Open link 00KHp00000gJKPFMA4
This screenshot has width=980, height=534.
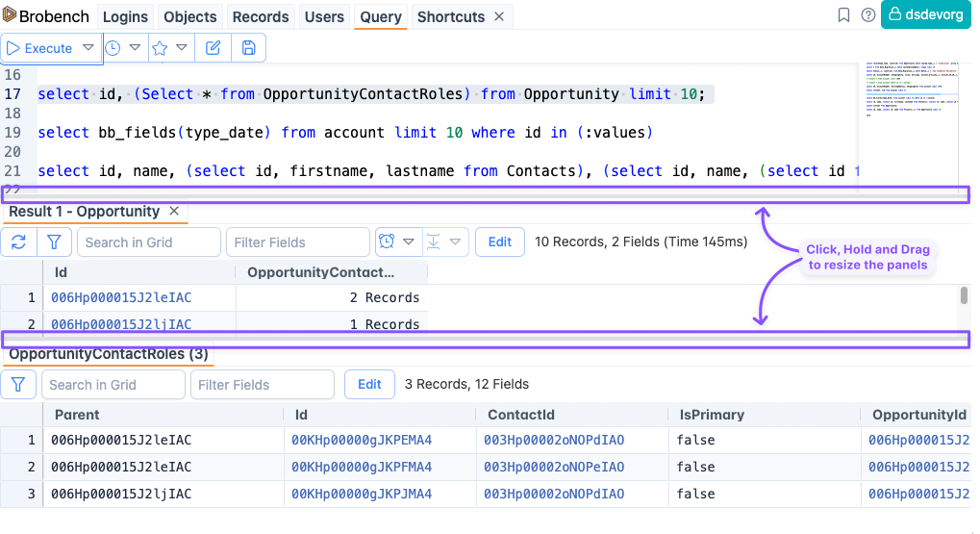(x=362, y=467)
